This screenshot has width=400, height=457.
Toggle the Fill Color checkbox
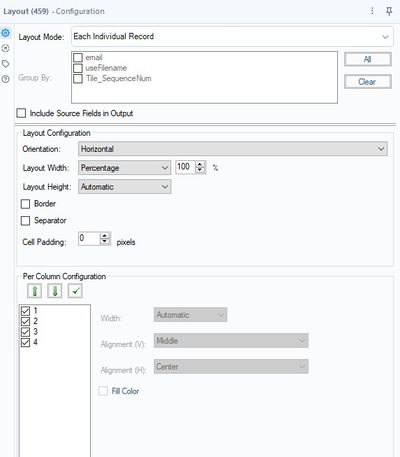[103, 391]
